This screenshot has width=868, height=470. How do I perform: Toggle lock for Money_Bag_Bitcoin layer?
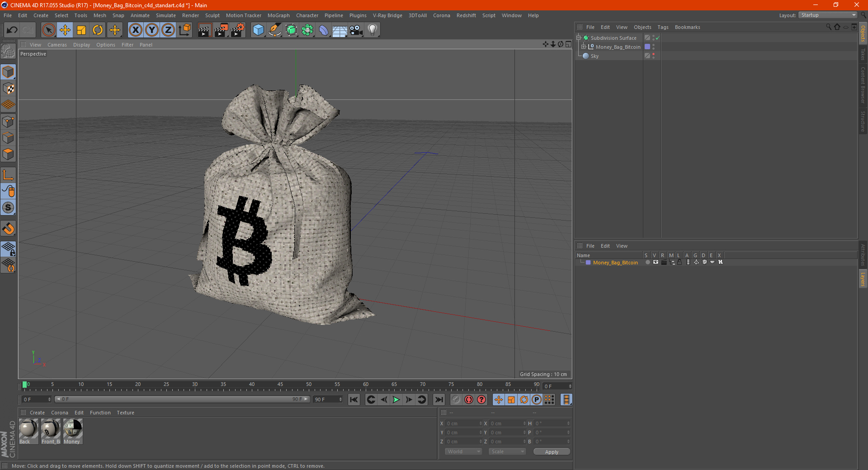click(x=679, y=262)
